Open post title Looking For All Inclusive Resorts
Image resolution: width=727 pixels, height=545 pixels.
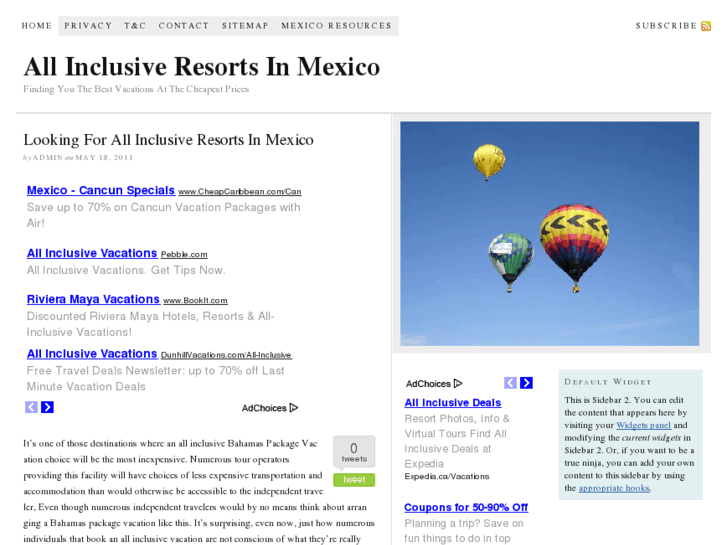click(x=168, y=140)
